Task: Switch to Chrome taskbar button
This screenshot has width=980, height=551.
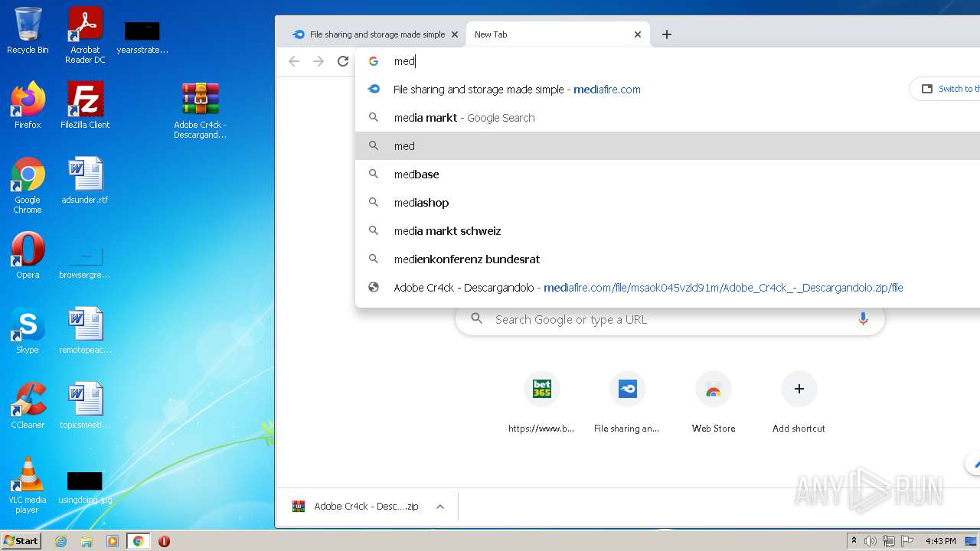Action: 138,541
